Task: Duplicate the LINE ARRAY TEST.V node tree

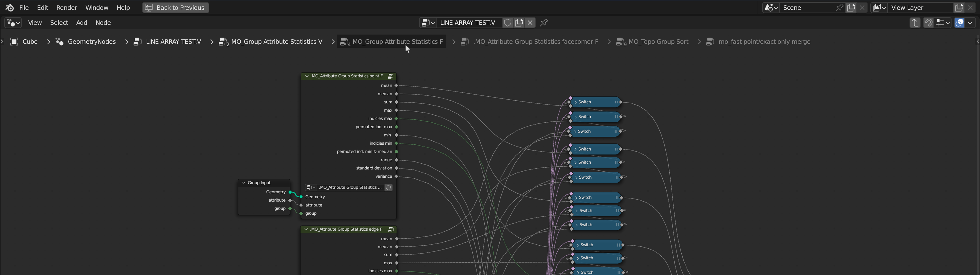Action: pyautogui.click(x=519, y=23)
